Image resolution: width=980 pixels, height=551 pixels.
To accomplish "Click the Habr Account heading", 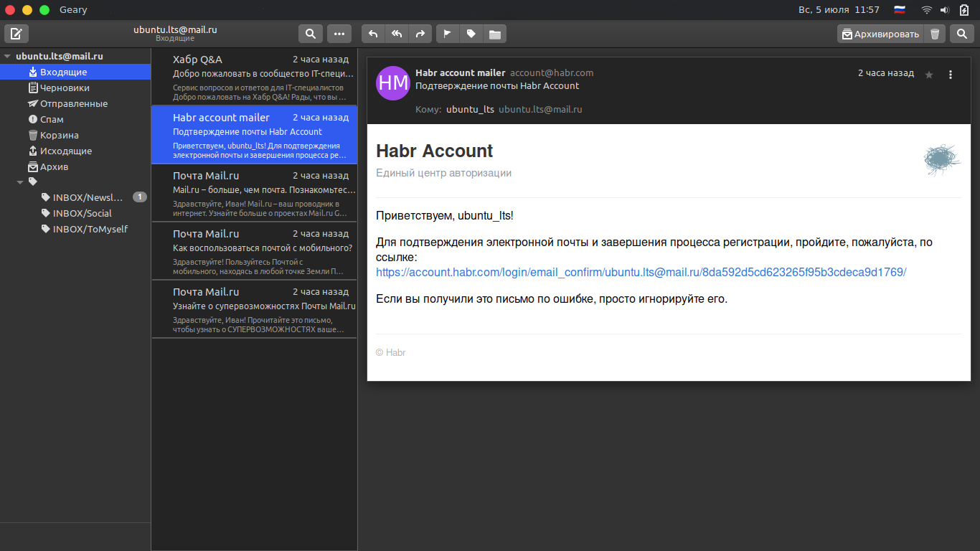I will (x=435, y=151).
